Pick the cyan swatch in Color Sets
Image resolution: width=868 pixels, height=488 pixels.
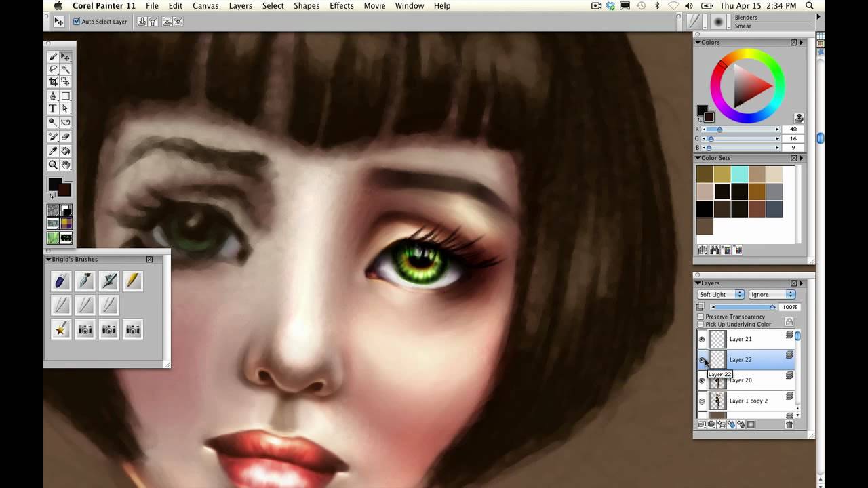click(x=739, y=175)
